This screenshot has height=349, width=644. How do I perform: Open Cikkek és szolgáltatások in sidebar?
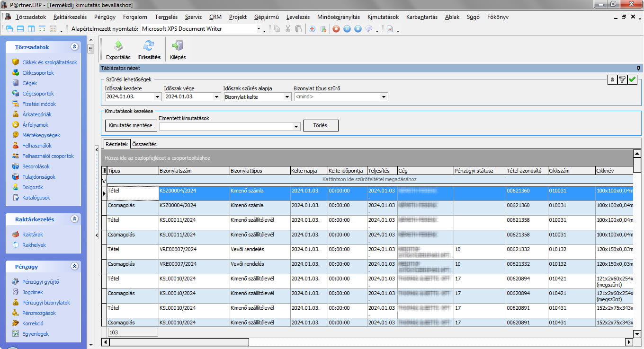(49, 62)
